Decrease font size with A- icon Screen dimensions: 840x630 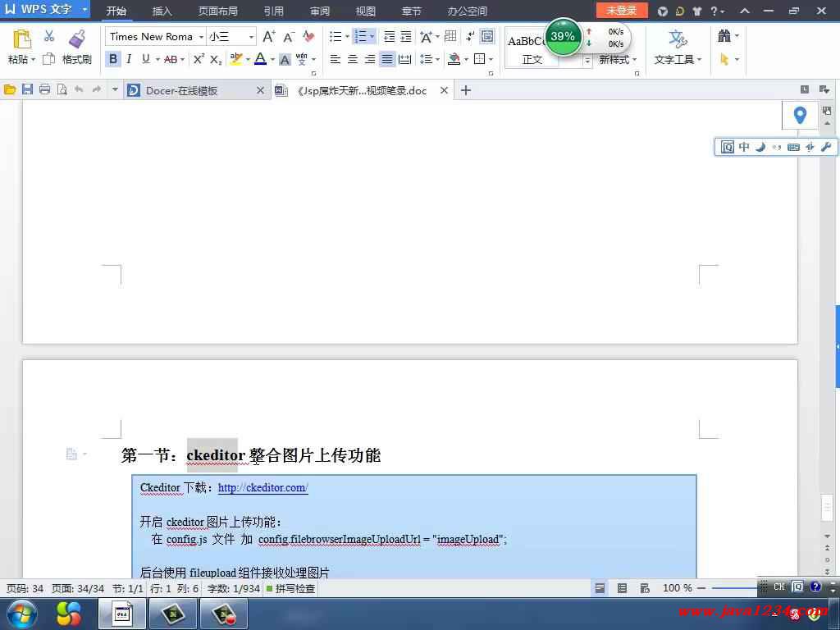pos(289,36)
